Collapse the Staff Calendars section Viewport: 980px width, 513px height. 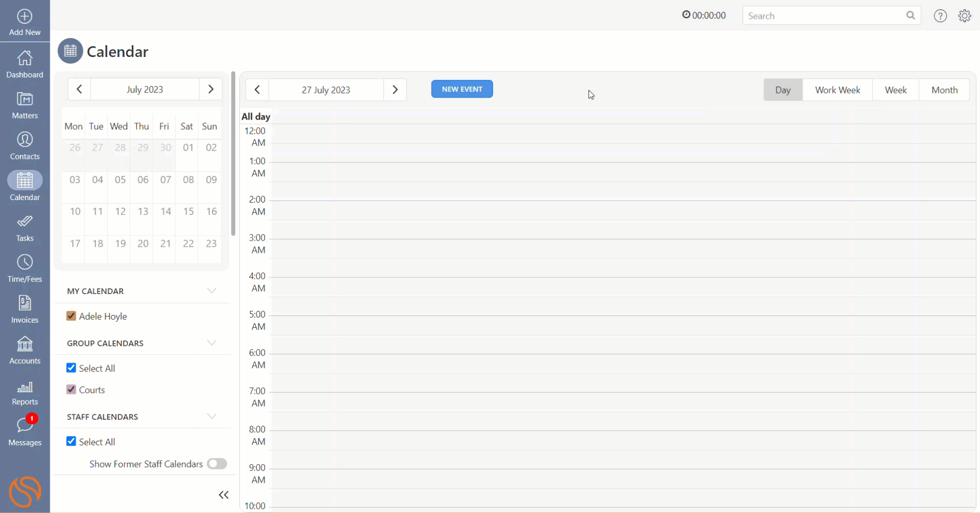point(212,416)
